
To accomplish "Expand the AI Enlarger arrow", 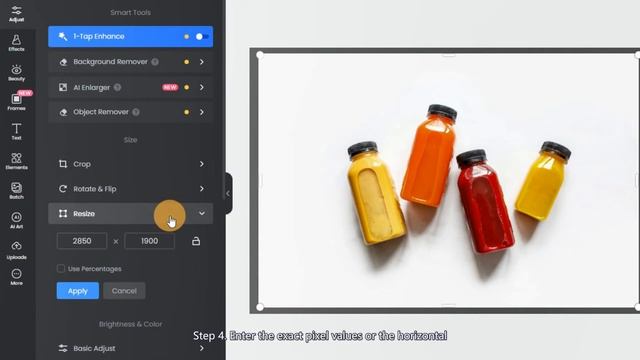I will point(202,87).
